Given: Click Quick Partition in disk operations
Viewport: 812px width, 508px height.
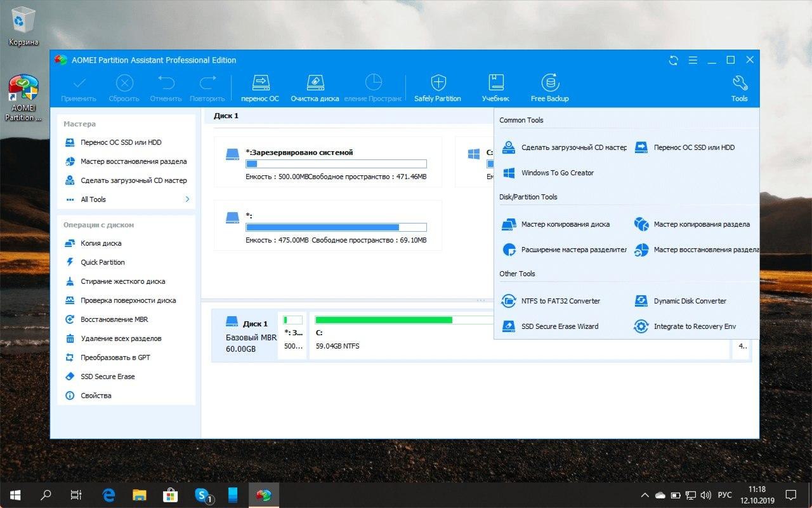Looking at the screenshot, I should (x=102, y=262).
